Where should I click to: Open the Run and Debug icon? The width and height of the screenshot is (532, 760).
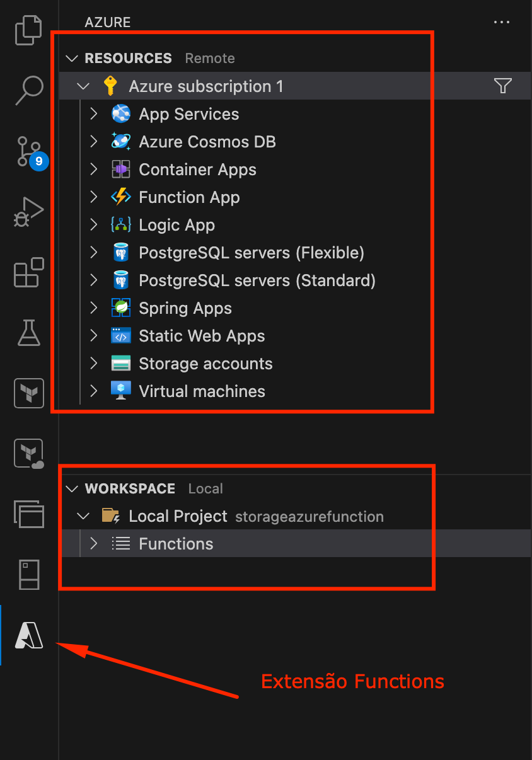(x=29, y=212)
